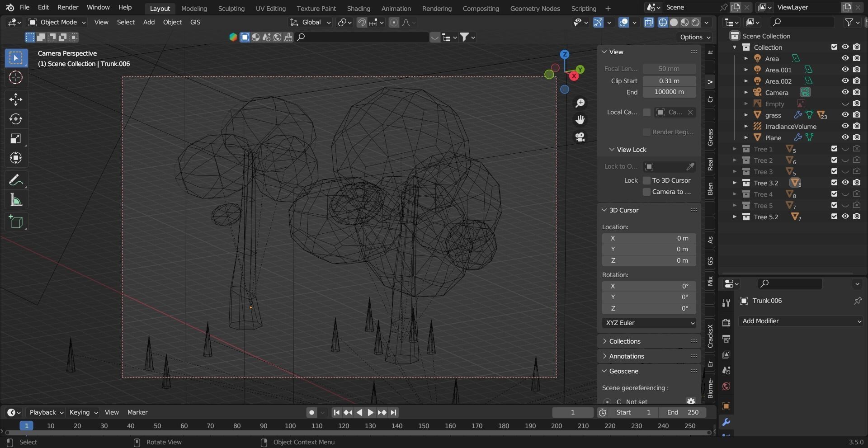Click the 3D Cursor Location X field
The width and height of the screenshot is (868, 448).
pyautogui.click(x=649, y=238)
